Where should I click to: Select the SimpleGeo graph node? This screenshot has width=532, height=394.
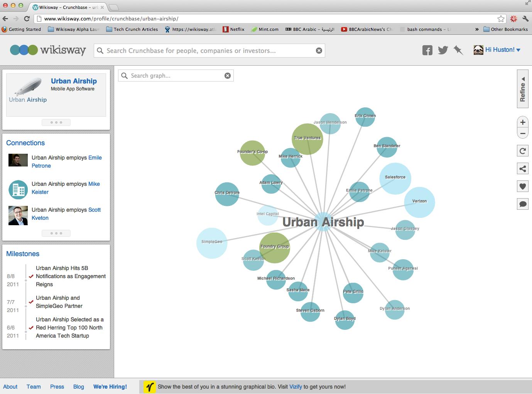click(x=212, y=243)
